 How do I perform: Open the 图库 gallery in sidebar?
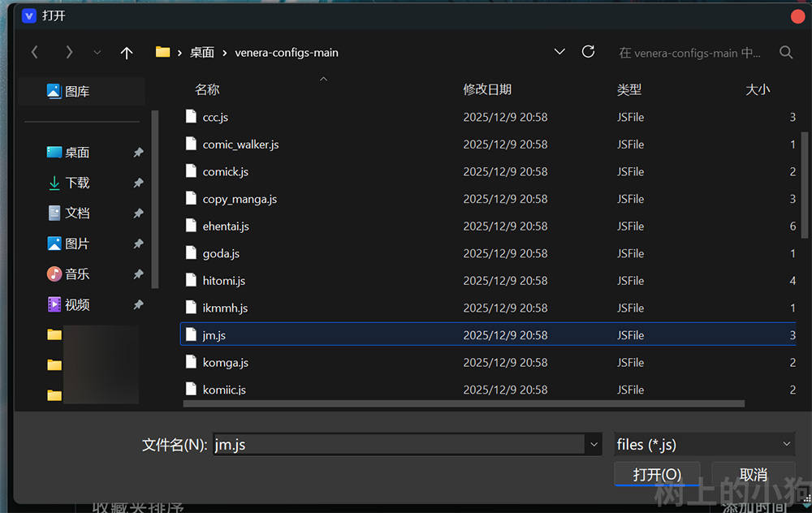pos(77,92)
